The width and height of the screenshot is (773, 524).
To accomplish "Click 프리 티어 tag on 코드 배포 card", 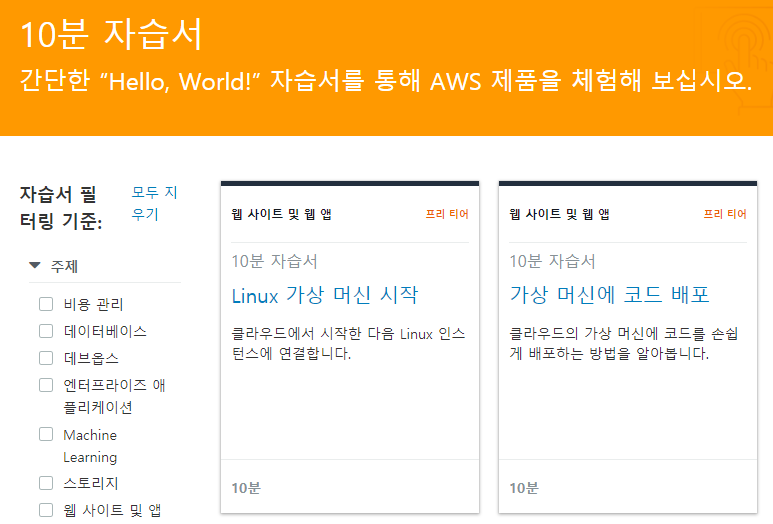I will [x=725, y=214].
